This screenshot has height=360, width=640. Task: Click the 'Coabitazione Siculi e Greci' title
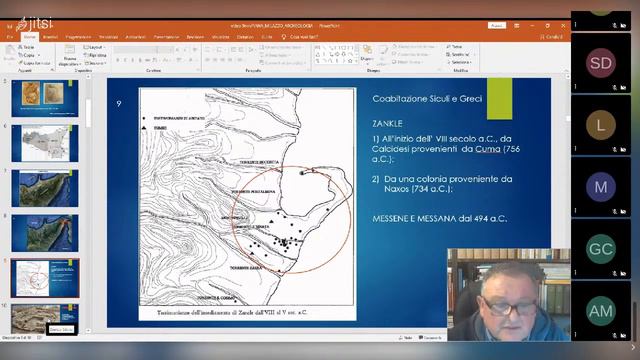(x=427, y=99)
